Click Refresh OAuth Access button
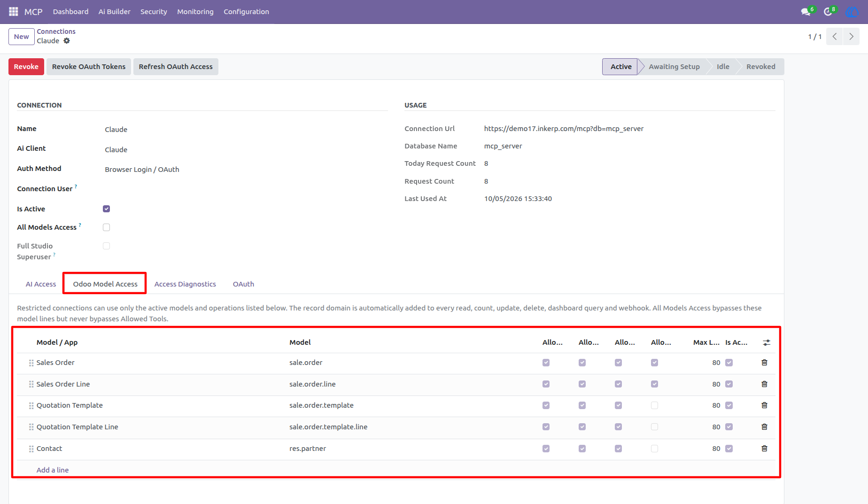Image resolution: width=868 pixels, height=504 pixels. click(176, 67)
